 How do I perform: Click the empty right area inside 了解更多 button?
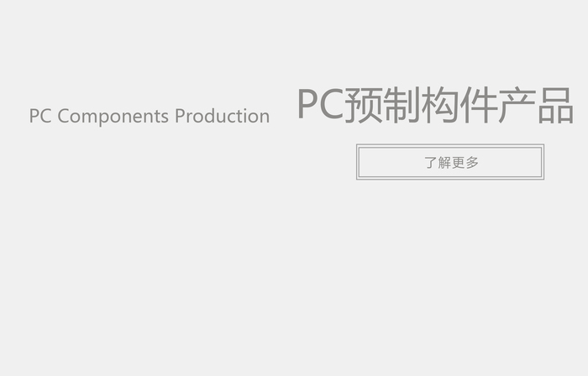[511, 162]
